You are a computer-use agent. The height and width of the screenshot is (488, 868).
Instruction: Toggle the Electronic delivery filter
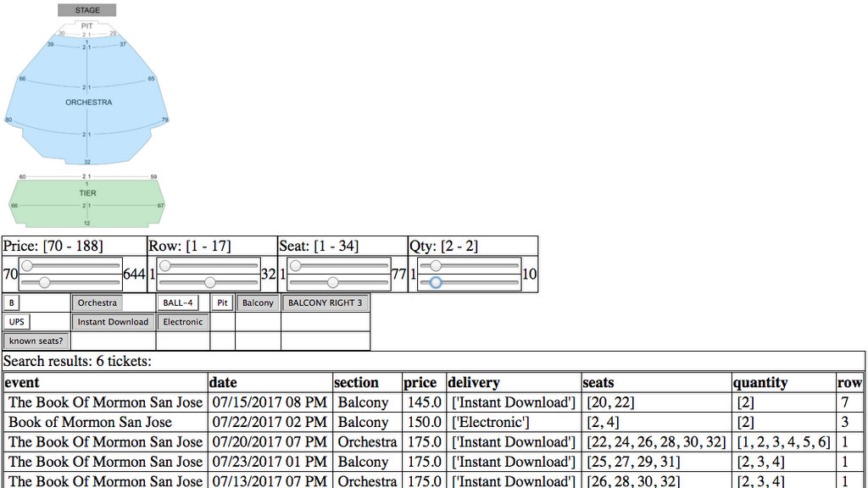click(183, 322)
